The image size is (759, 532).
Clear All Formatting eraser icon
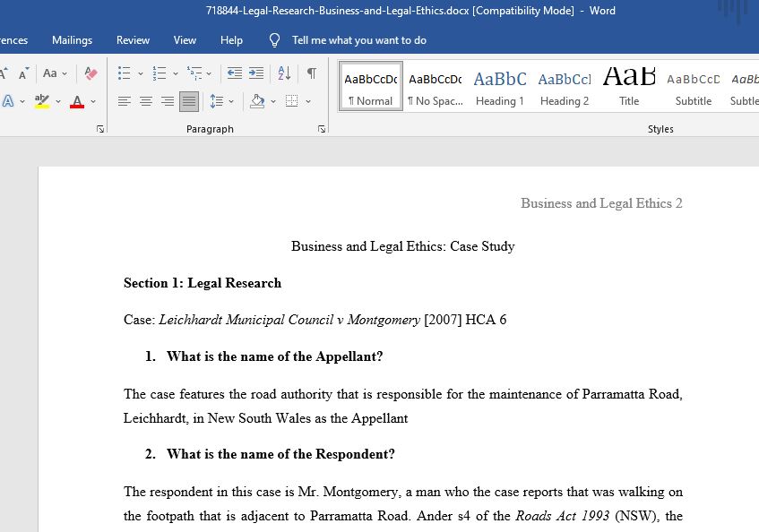pyautogui.click(x=91, y=73)
